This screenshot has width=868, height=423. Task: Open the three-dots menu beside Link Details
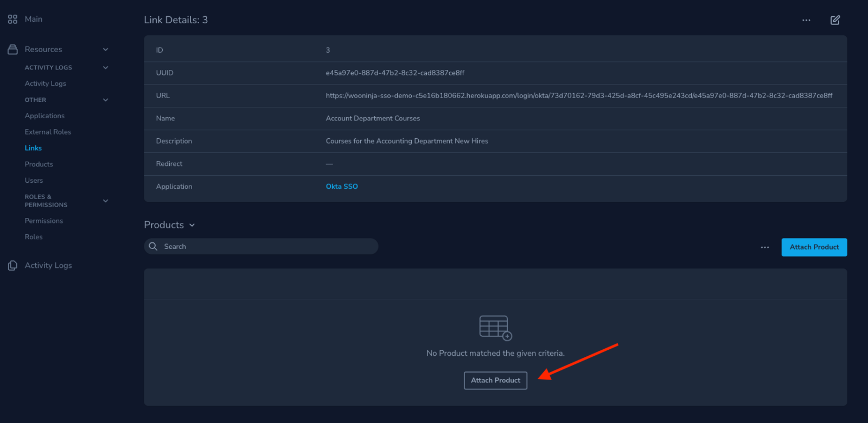tap(806, 20)
